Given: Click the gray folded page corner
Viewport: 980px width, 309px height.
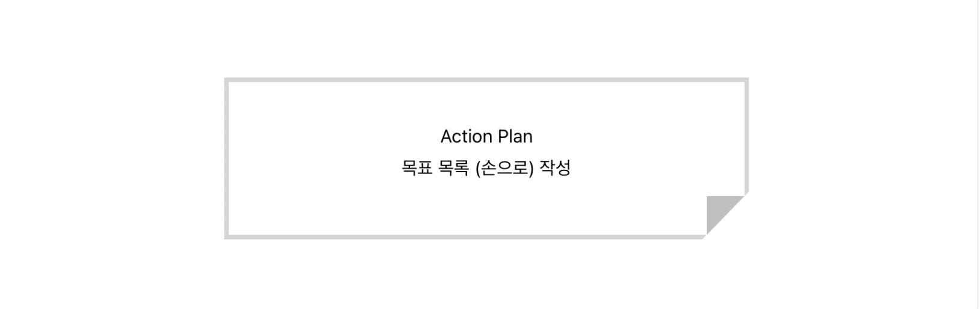Looking at the screenshot, I should (x=719, y=209).
